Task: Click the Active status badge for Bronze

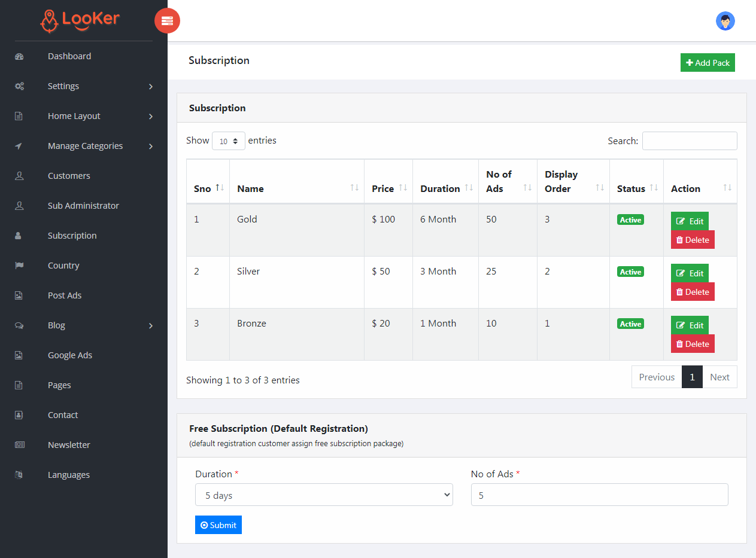Action: 630,324
